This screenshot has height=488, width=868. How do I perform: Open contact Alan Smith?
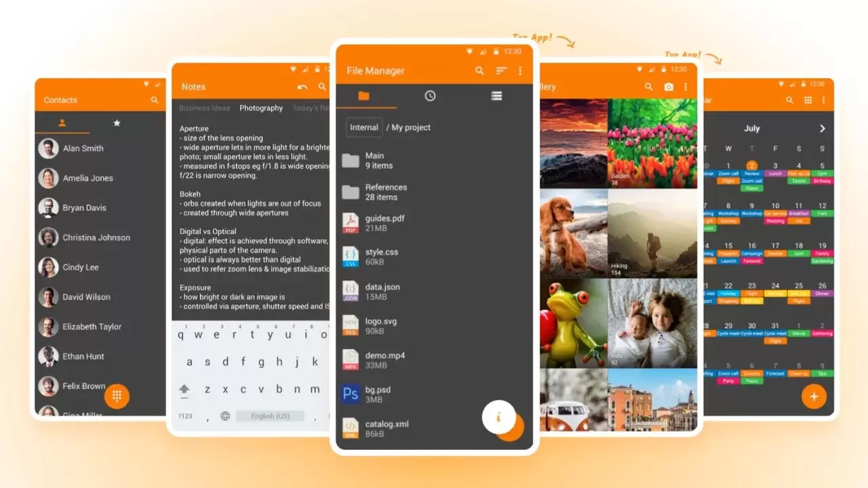pyautogui.click(x=100, y=148)
